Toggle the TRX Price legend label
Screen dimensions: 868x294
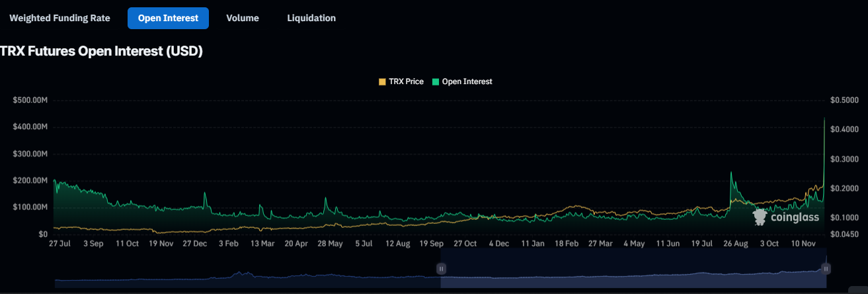(406, 81)
